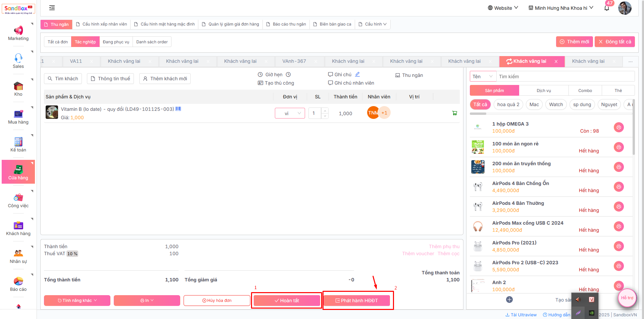Click print icon for 1 hộp OMEGA 3
This screenshot has width=644, height=319.
tap(618, 127)
